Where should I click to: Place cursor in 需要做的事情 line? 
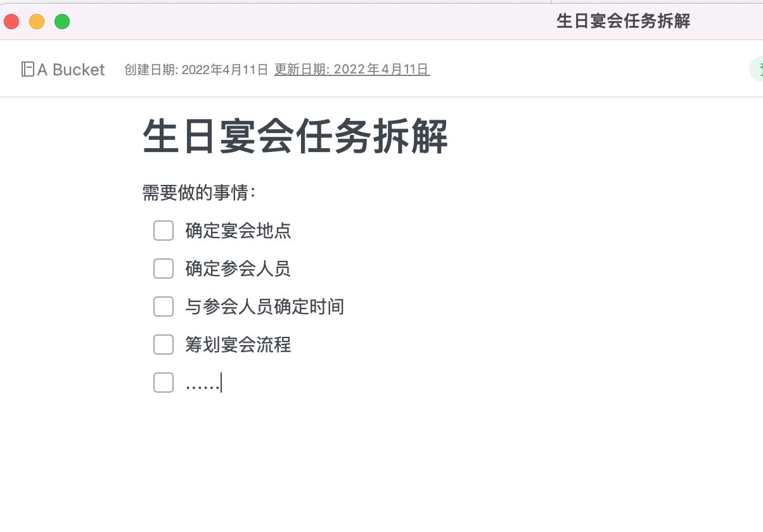click(199, 193)
